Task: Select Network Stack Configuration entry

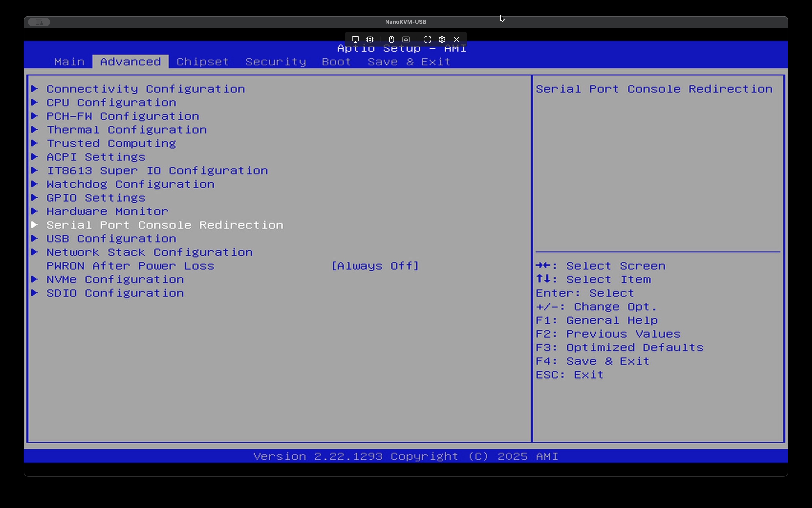Action: (x=149, y=252)
